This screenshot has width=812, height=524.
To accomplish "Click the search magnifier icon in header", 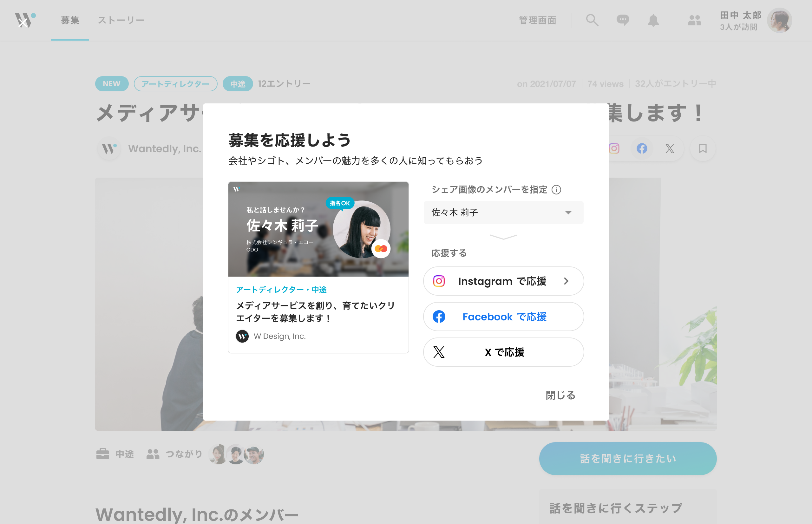I will [592, 20].
